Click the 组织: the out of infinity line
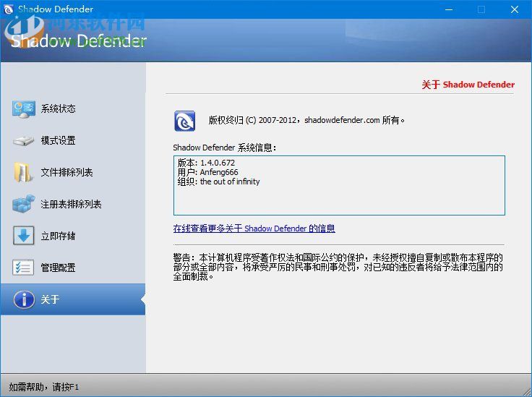This screenshot has height=397, width=532. (218, 182)
